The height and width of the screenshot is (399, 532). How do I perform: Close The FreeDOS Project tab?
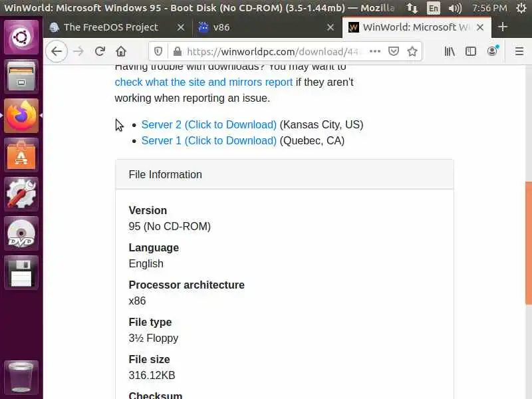point(181,27)
